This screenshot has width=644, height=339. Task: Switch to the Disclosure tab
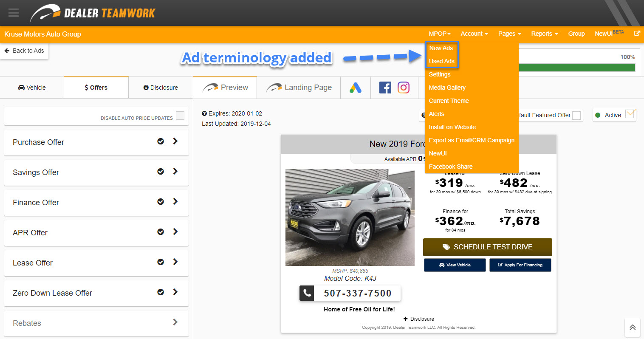pos(161,88)
